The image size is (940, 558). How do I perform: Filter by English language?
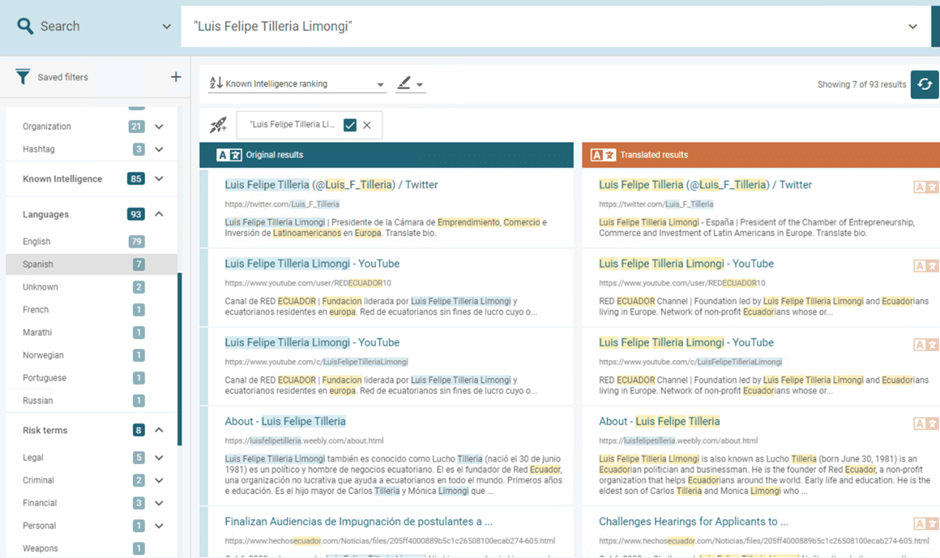92,242
